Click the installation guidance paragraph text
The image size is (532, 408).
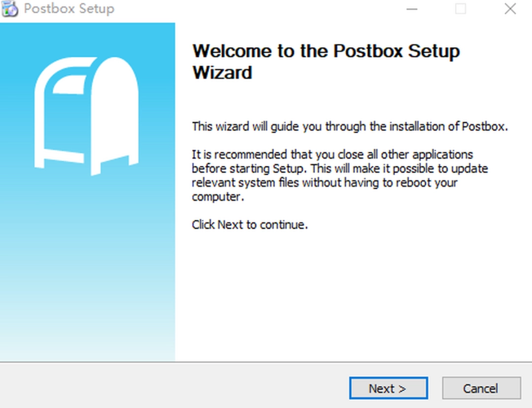click(x=340, y=175)
